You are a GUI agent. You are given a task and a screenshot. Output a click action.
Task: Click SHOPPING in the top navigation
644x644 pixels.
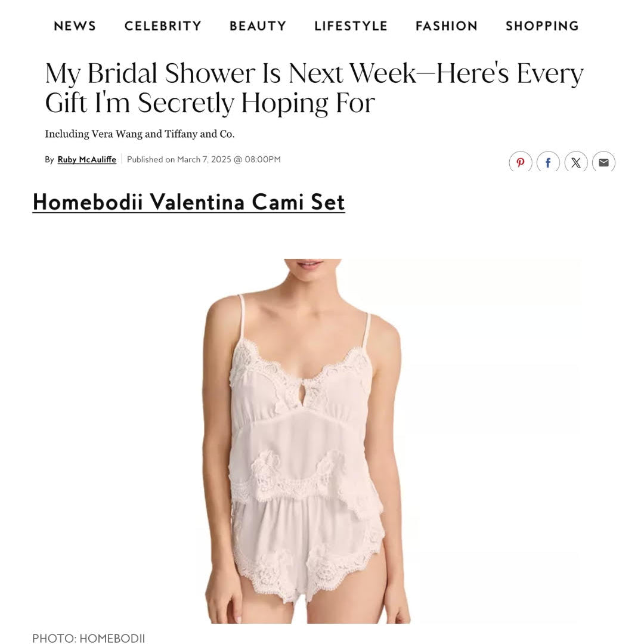click(542, 26)
